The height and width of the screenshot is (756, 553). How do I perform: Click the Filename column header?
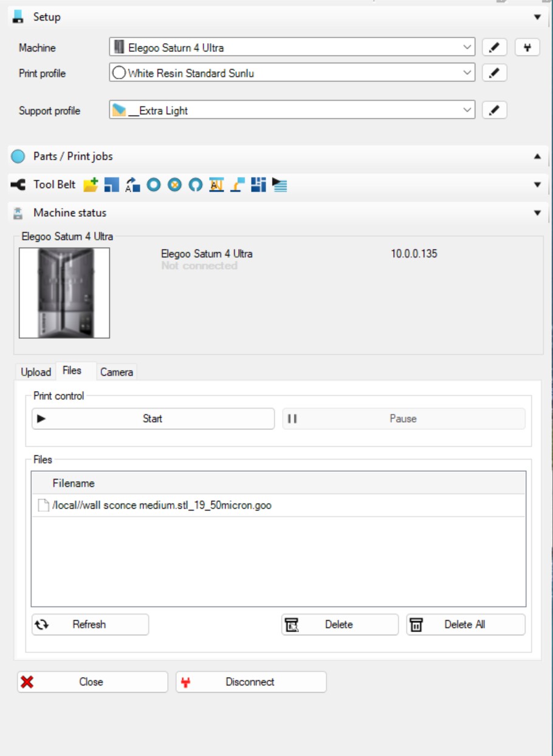click(278, 483)
